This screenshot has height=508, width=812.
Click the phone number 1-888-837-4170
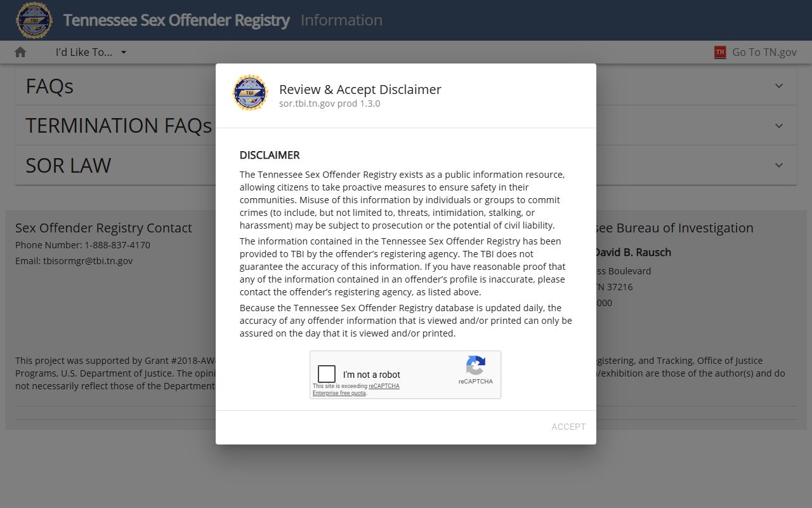pyautogui.click(x=117, y=245)
